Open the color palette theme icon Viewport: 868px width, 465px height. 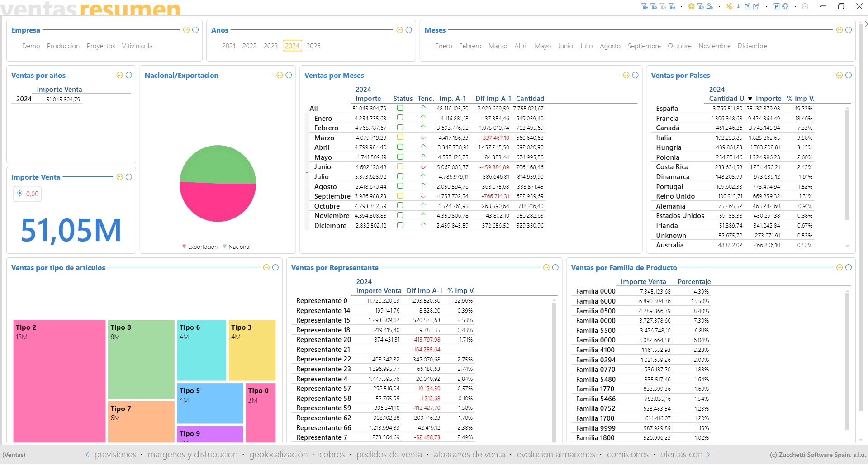point(785,6)
